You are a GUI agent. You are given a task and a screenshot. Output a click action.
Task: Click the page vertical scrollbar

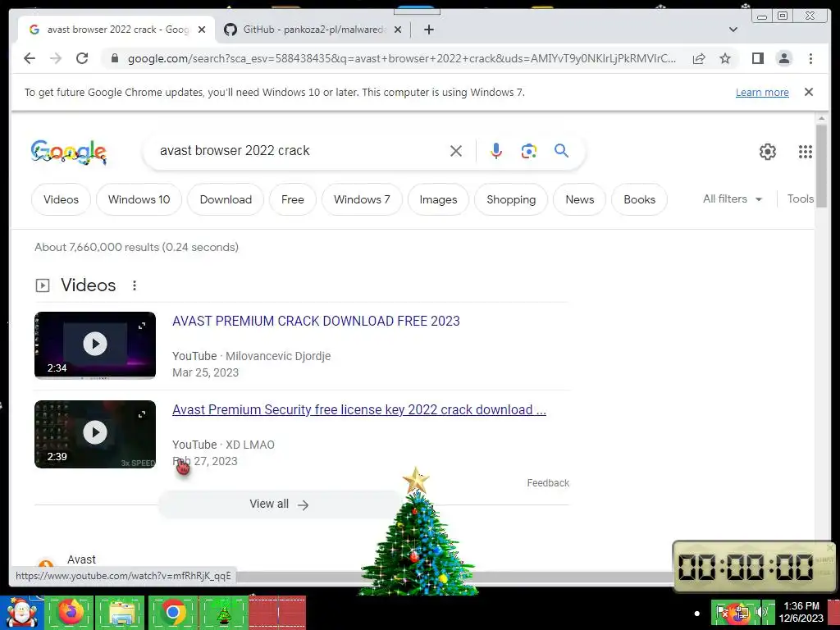pos(821,166)
